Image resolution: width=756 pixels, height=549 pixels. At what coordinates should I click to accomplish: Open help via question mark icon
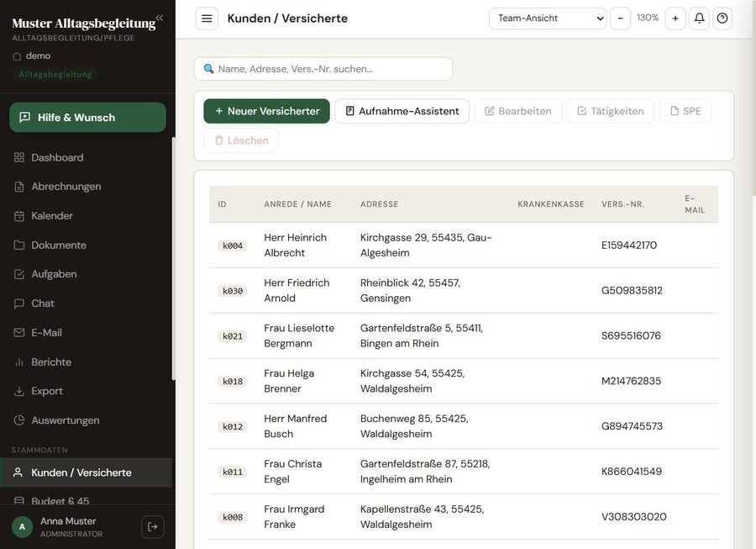pyautogui.click(x=722, y=18)
